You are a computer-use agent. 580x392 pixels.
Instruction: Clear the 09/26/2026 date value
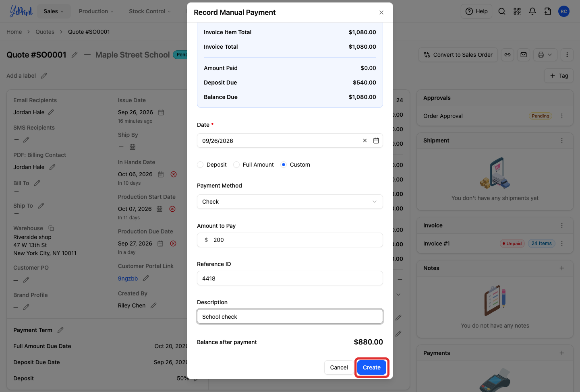click(365, 140)
